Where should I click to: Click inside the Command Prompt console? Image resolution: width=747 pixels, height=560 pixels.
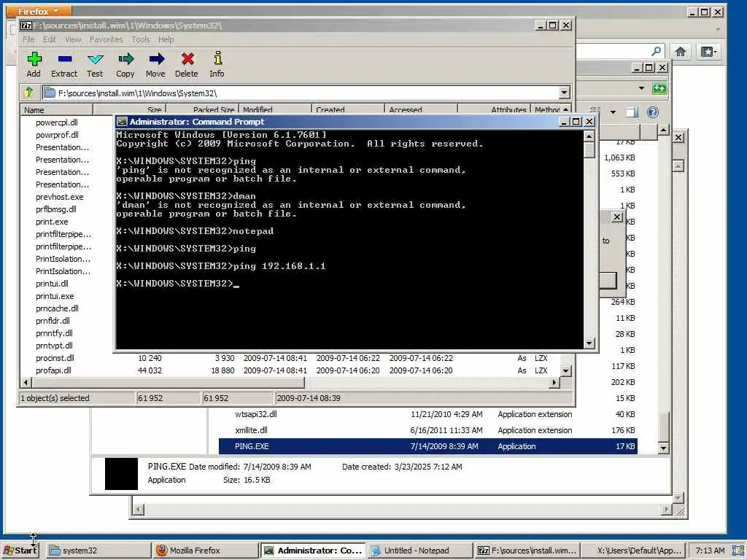[x=349, y=239]
